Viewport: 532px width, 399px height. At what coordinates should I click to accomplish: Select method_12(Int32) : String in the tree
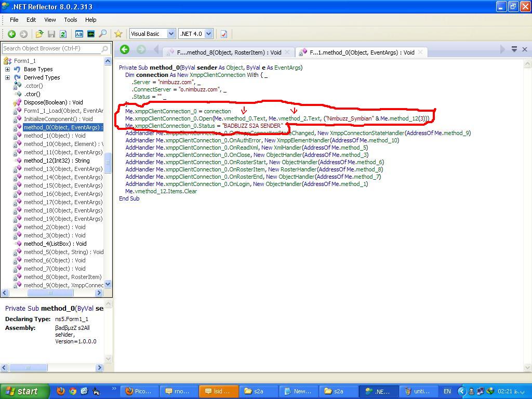pos(57,161)
